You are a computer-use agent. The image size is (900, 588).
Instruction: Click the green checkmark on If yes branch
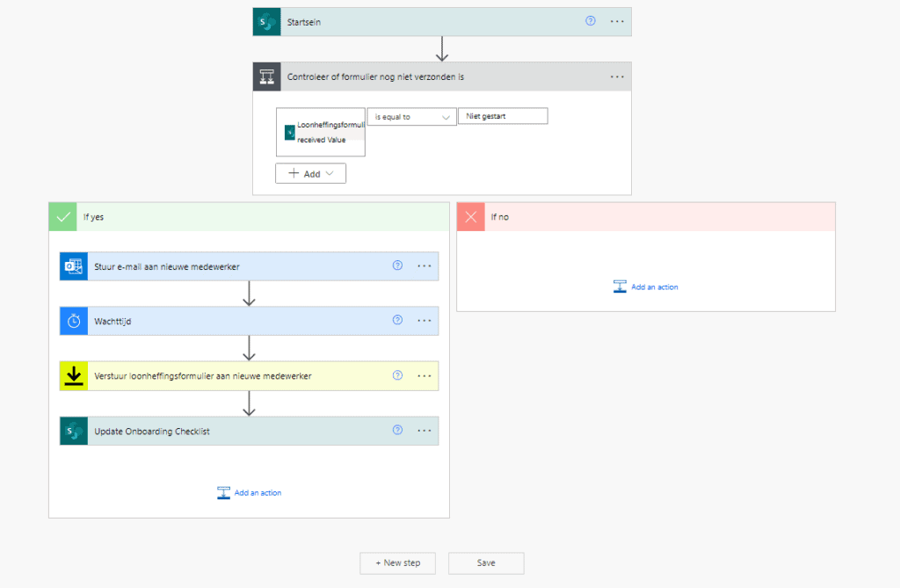pyautogui.click(x=62, y=217)
